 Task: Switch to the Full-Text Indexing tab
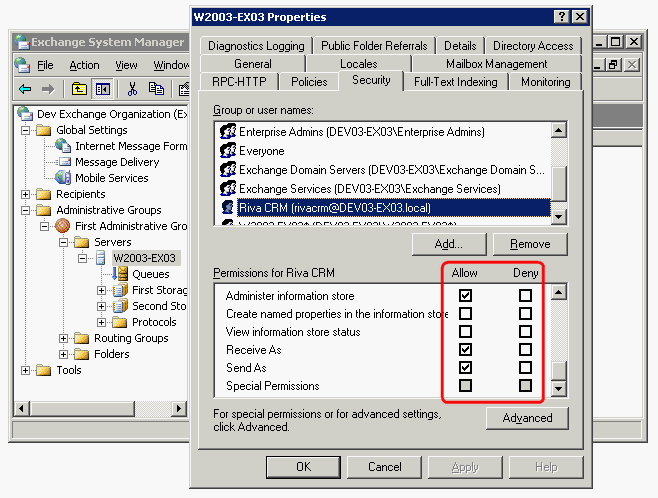point(456,82)
